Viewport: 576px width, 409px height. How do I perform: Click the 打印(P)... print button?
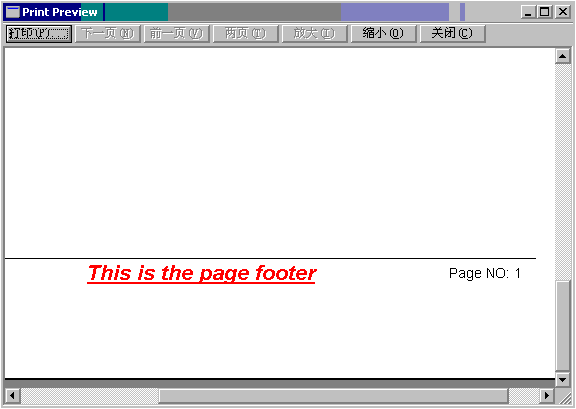pyautogui.click(x=39, y=34)
